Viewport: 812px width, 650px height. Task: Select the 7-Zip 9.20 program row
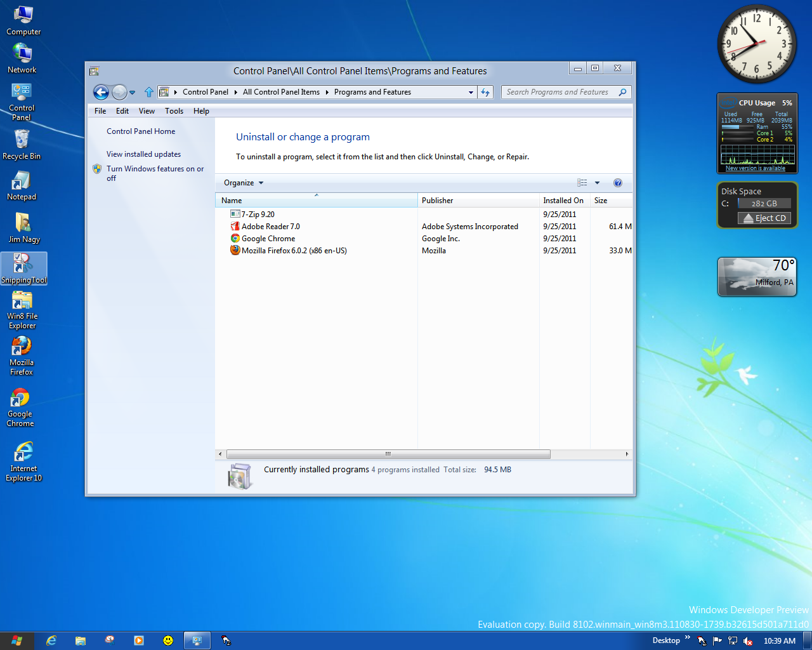coord(424,215)
